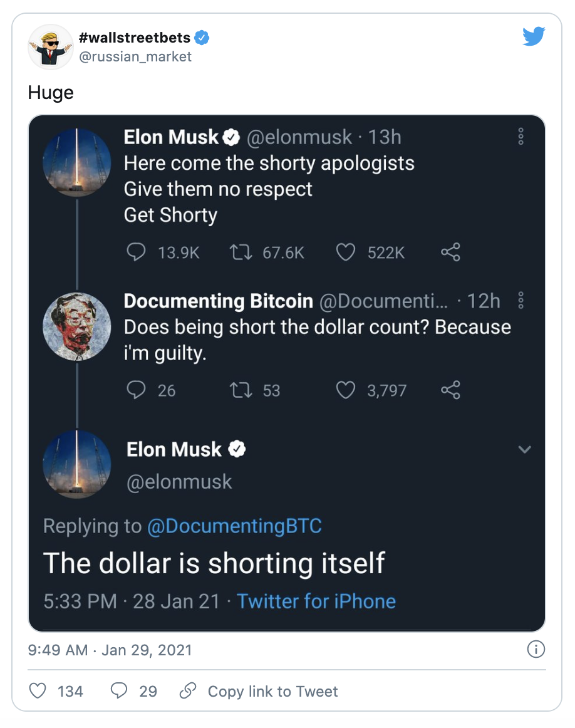Click the tweet info icon
This screenshot has width=575, height=728.
coord(536,650)
